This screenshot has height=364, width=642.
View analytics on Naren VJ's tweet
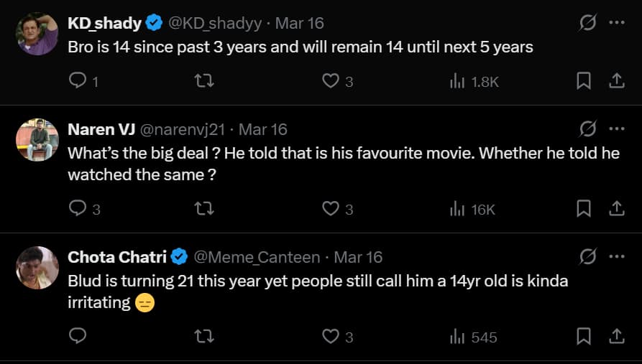[x=472, y=209]
